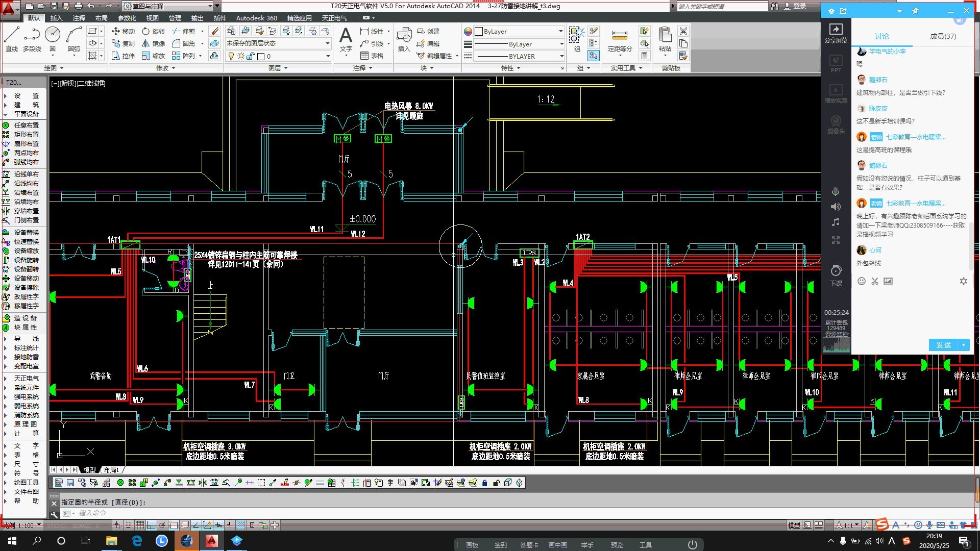Open the layer state dropdown 未保存的图层状态
This screenshot has width=980, height=551.
click(x=278, y=43)
